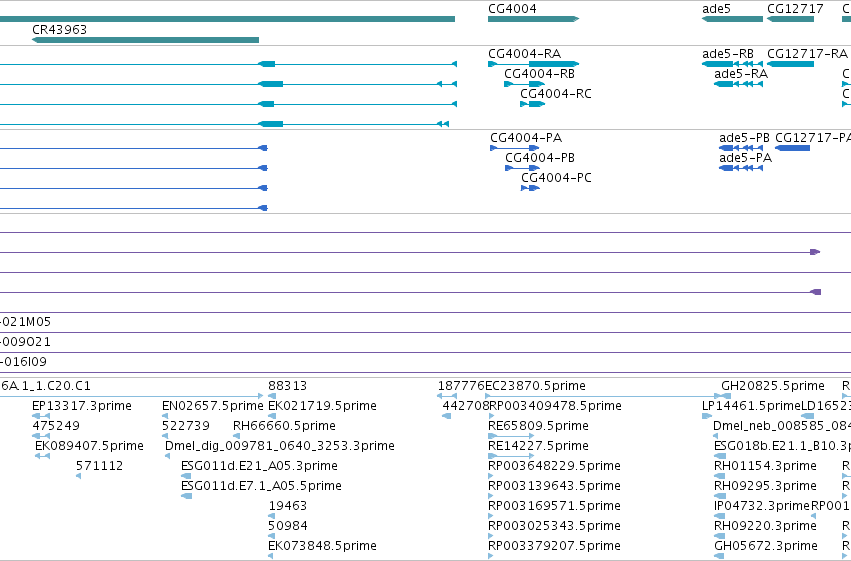Click feature 187776
Viewport: 851px width, 561px height.
pos(461,386)
